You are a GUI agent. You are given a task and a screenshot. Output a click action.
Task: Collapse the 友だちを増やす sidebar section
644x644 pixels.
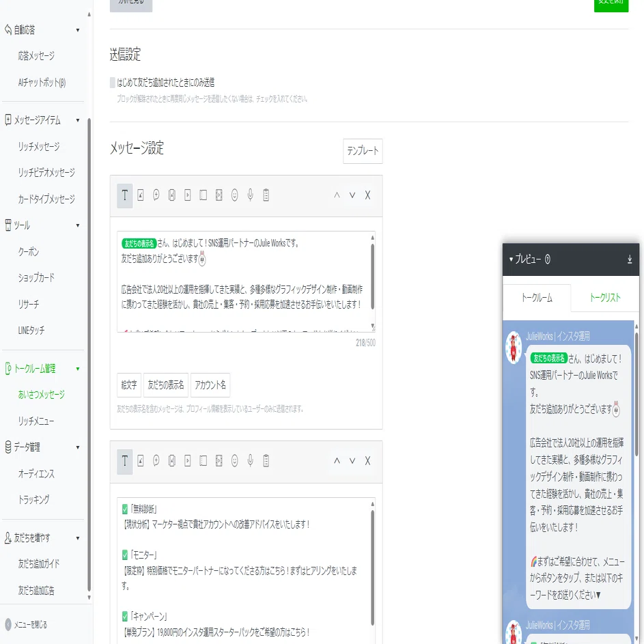pyautogui.click(x=78, y=538)
